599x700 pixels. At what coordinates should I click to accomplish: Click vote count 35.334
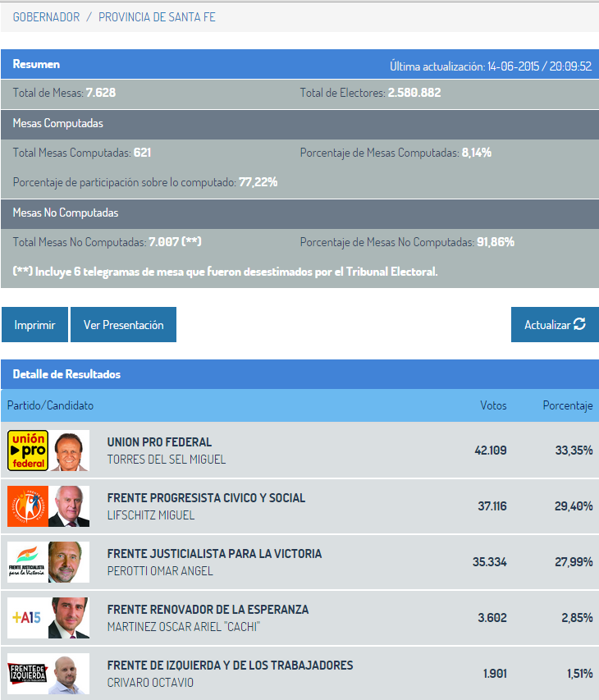point(490,561)
